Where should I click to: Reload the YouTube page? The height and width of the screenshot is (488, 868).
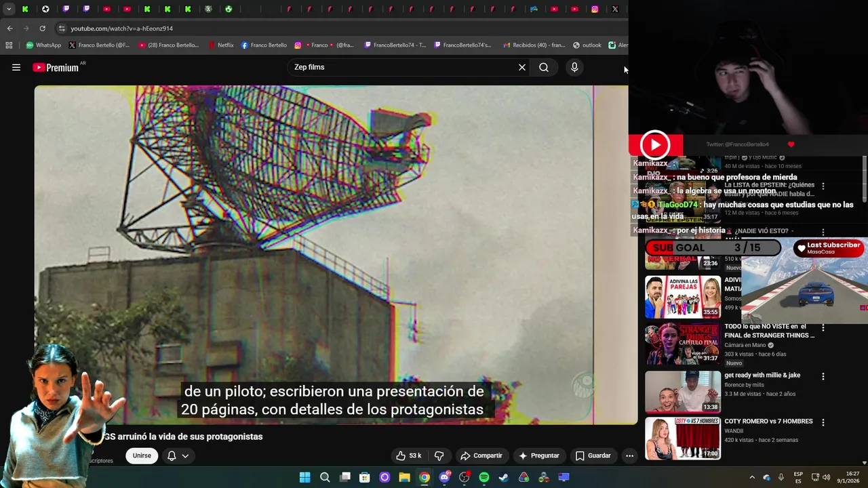[42, 28]
